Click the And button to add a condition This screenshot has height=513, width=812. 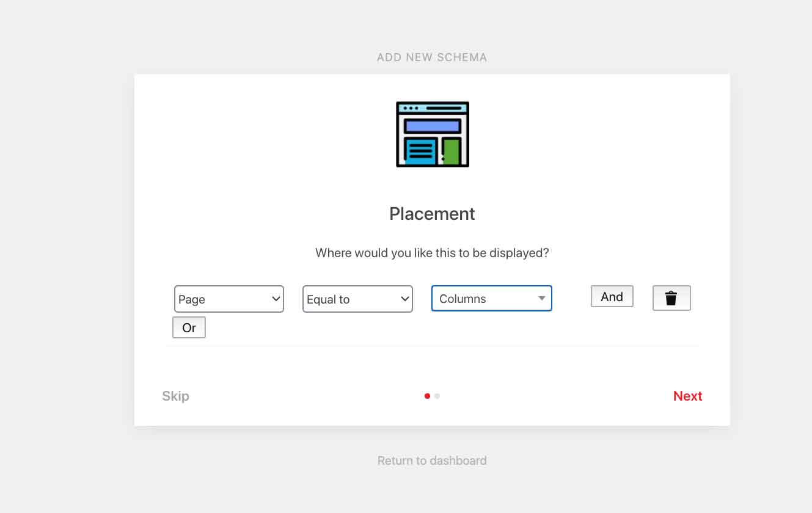click(612, 296)
